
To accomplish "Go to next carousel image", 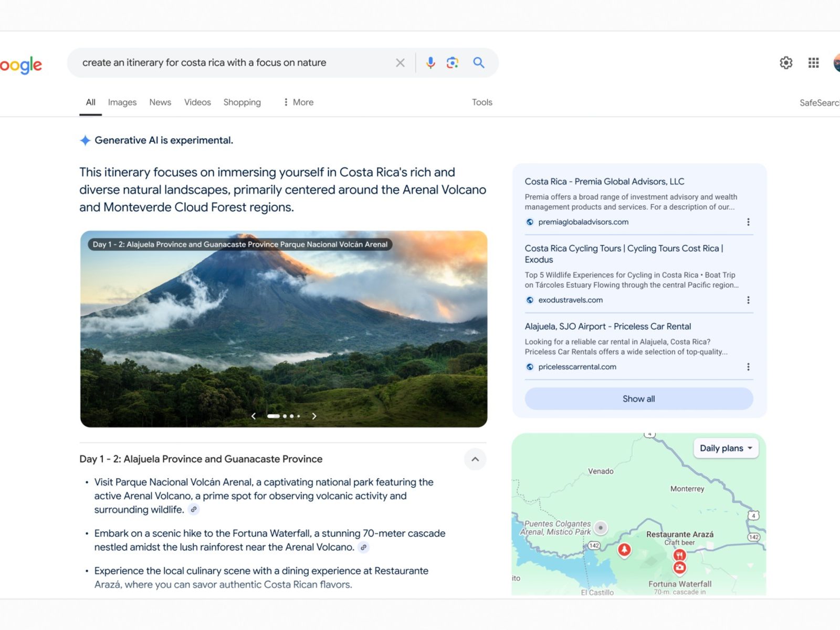I will tap(314, 416).
